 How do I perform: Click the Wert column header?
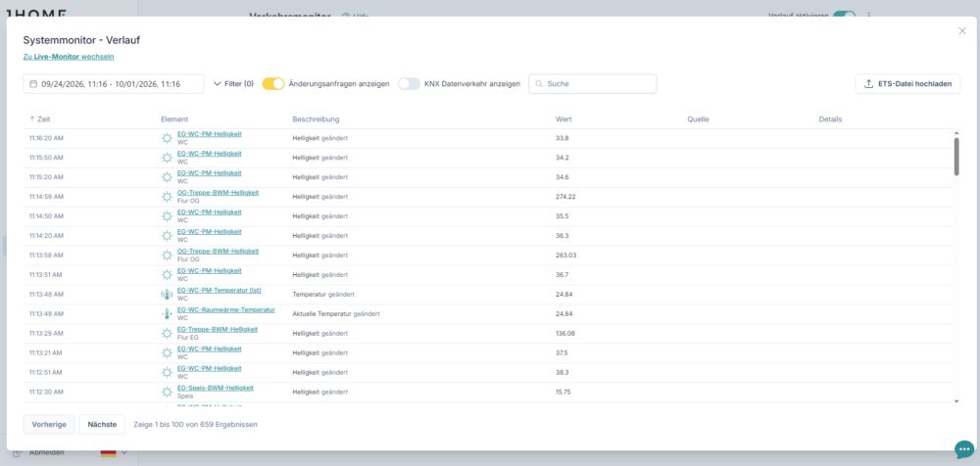(563, 118)
